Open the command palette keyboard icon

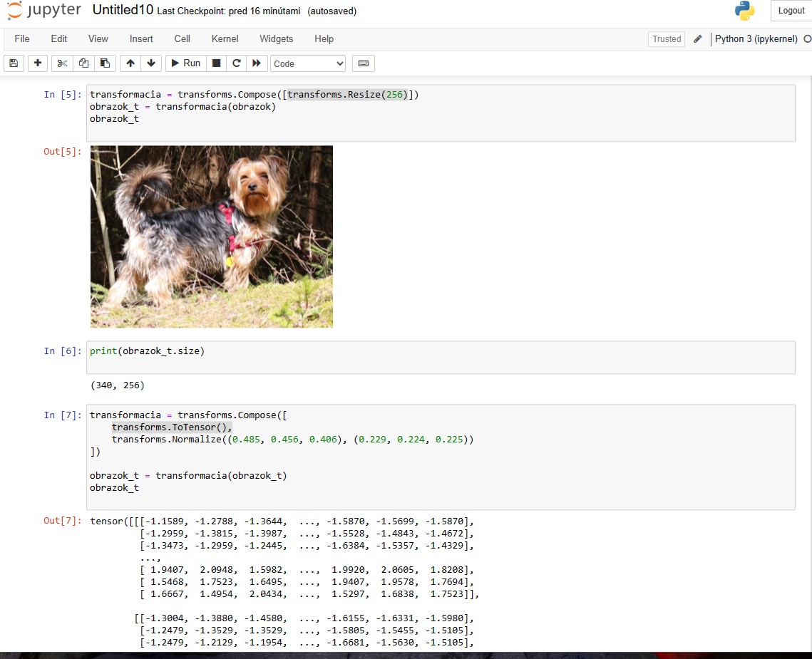[x=364, y=63]
